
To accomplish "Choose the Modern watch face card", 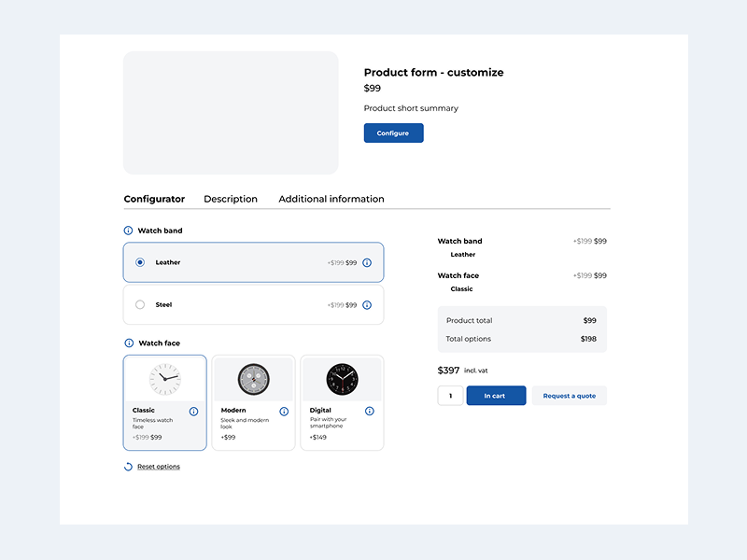I will (x=253, y=402).
